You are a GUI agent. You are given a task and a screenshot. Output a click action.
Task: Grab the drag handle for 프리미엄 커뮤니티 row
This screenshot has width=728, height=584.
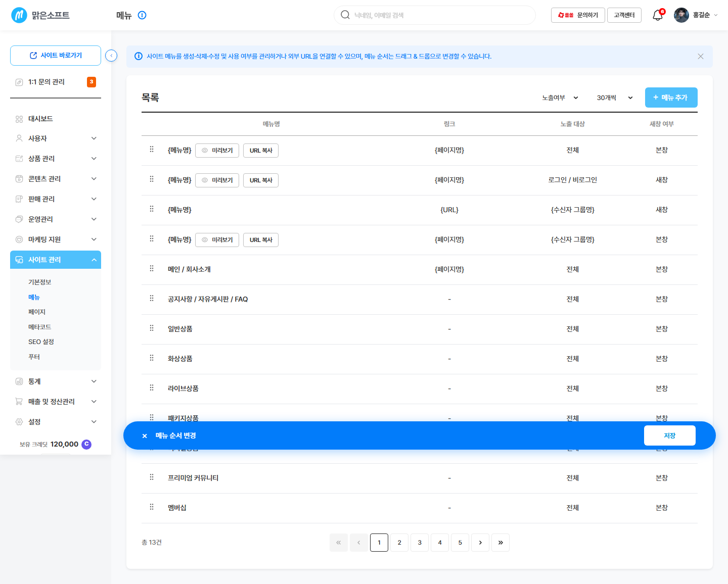[152, 477]
